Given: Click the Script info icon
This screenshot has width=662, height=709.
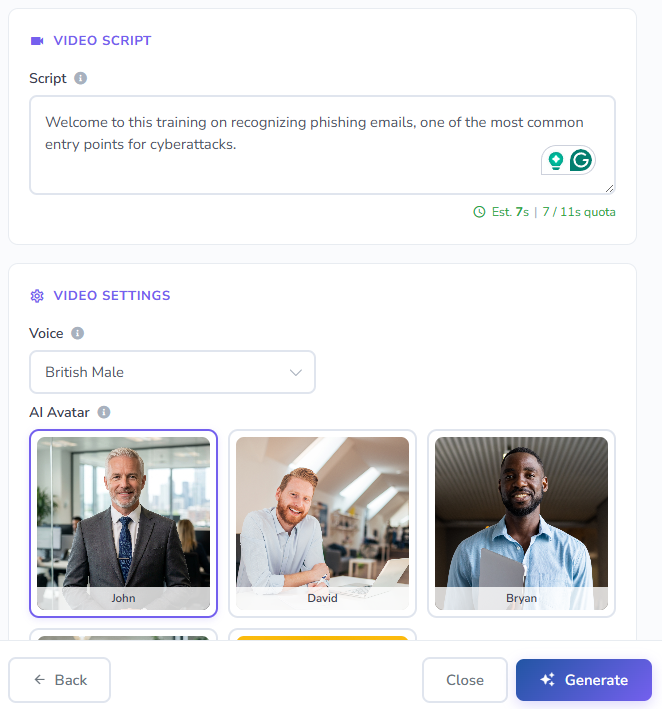Looking at the screenshot, I should click(81, 78).
